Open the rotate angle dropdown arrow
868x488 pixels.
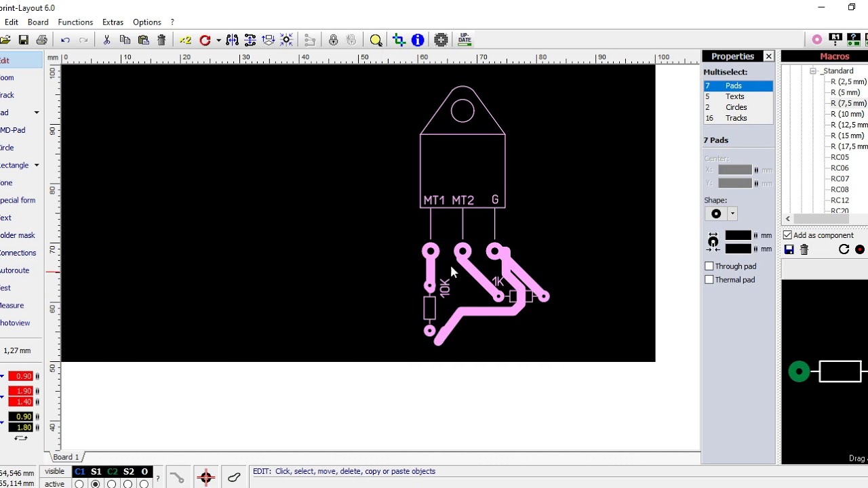[x=218, y=40]
